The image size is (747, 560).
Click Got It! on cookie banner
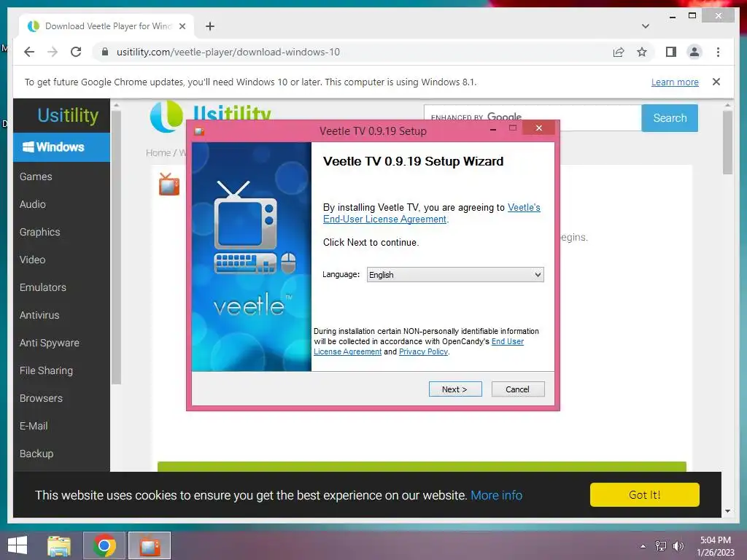pos(644,495)
